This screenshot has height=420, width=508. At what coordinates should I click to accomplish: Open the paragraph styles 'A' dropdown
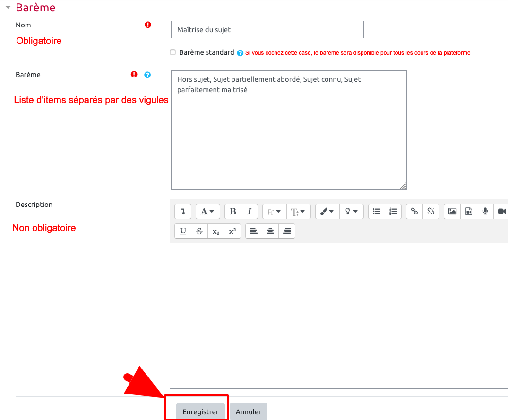tap(207, 212)
